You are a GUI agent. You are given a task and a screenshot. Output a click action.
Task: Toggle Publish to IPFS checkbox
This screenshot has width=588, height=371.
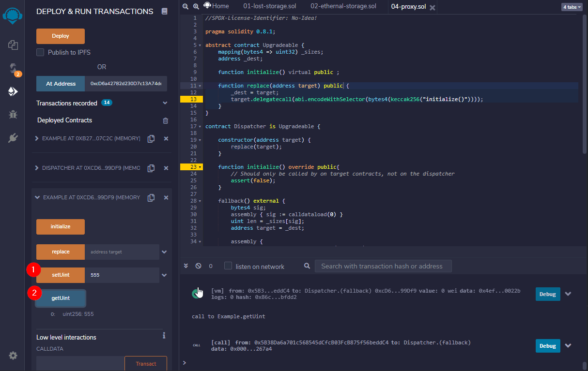coord(40,52)
